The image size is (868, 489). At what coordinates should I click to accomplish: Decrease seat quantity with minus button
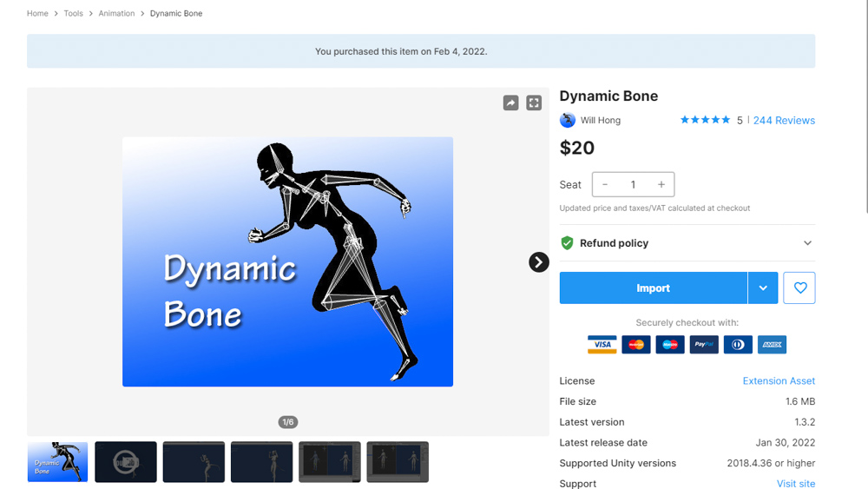click(x=605, y=184)
